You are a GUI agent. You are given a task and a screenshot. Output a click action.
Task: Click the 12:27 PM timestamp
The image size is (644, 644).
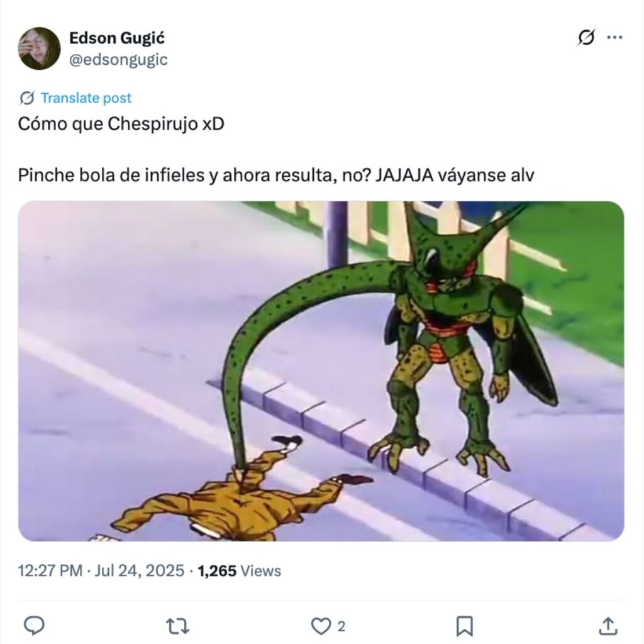(x=50, y=570)
